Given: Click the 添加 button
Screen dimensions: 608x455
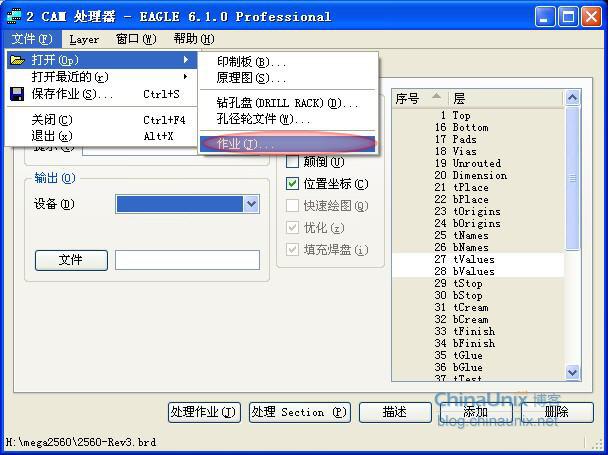Looking at the screenshot, I should pyautogui.click(x=476, y=412).
